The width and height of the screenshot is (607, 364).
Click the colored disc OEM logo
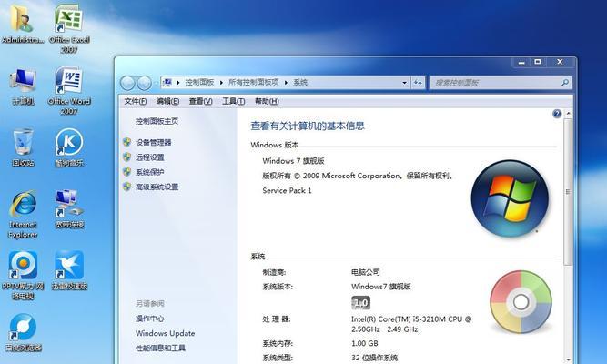pyautogui.click(x=521, y=301)
